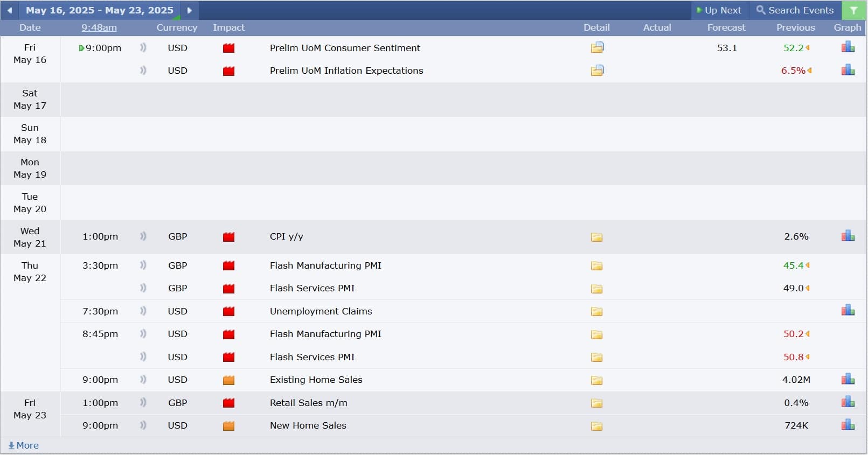Toggle sound alert for New Home Sales

[x=143, y=425]
